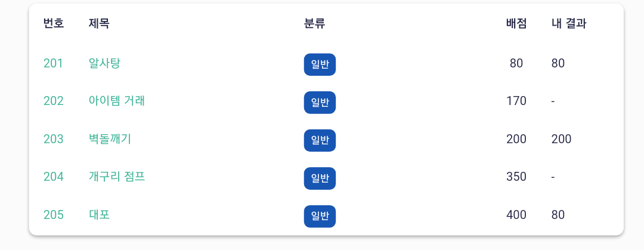Screen dimensions: 644x250
Task: Open the 벽돌깨기 problem title
Action: click(x=110, y=139)
